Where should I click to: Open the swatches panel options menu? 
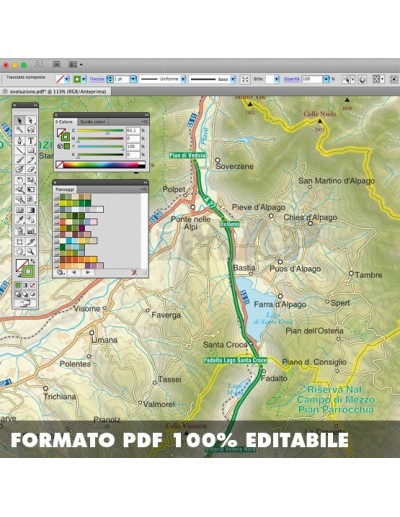144,189
